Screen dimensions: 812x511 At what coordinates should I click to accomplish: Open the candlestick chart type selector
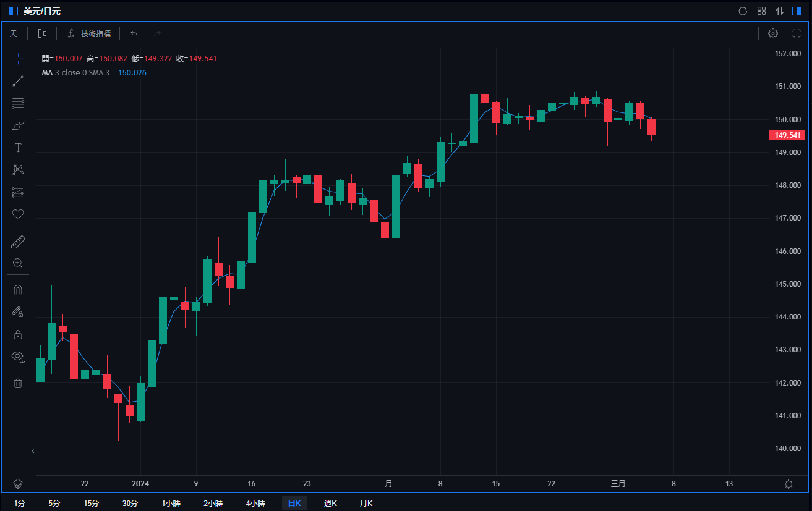click(42, 33)
